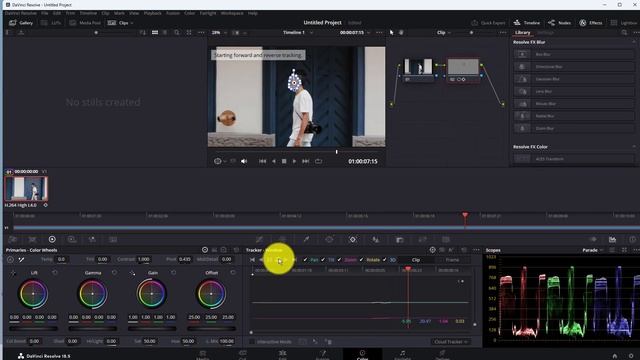Reset the Offset wheel
Image resolution: width=640 pixels, height=360 pixels.
[233, 272]
